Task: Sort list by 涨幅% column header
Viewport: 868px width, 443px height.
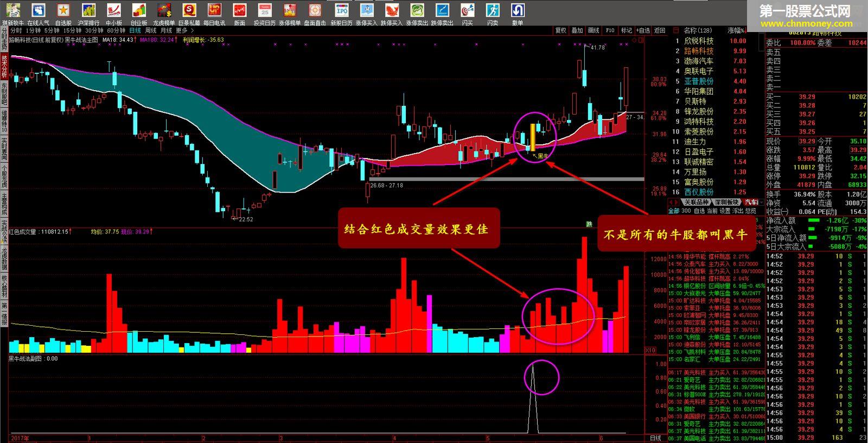Action: click(x=737, y=30)
